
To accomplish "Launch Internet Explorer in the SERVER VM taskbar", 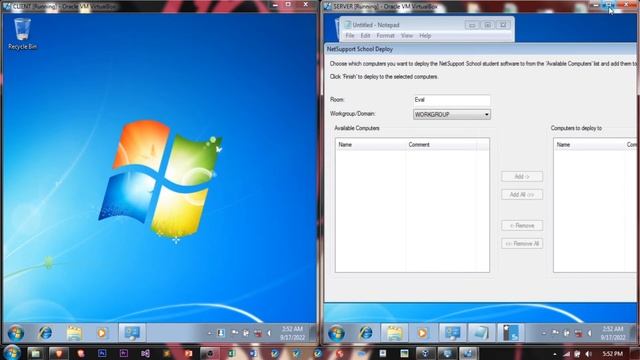I will point(366,333).
